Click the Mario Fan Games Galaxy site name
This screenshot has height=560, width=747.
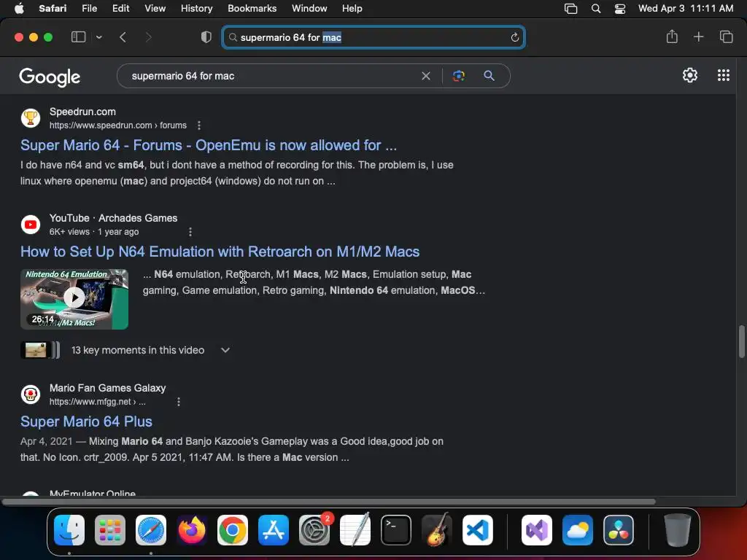point(108,388)
